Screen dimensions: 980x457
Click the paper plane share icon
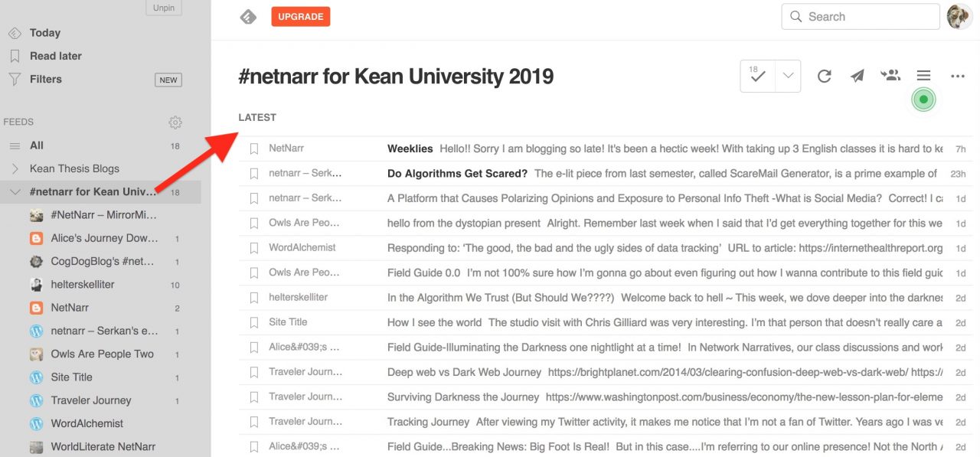tap(857, 76)
